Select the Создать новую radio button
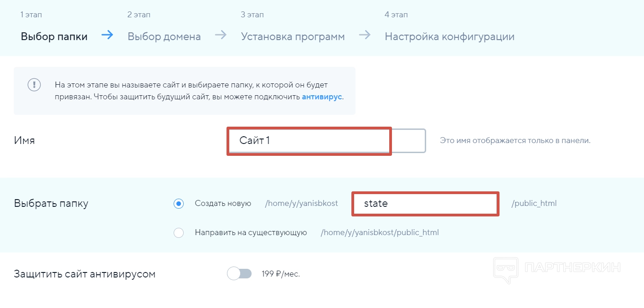Image resolution: width=644 pixels, height=308 pixels. 179,204
